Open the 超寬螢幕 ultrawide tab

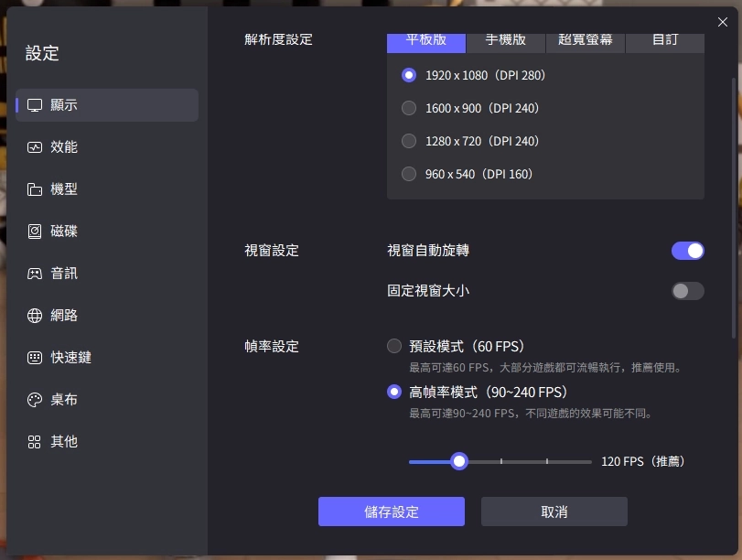[x=586, y=40]
